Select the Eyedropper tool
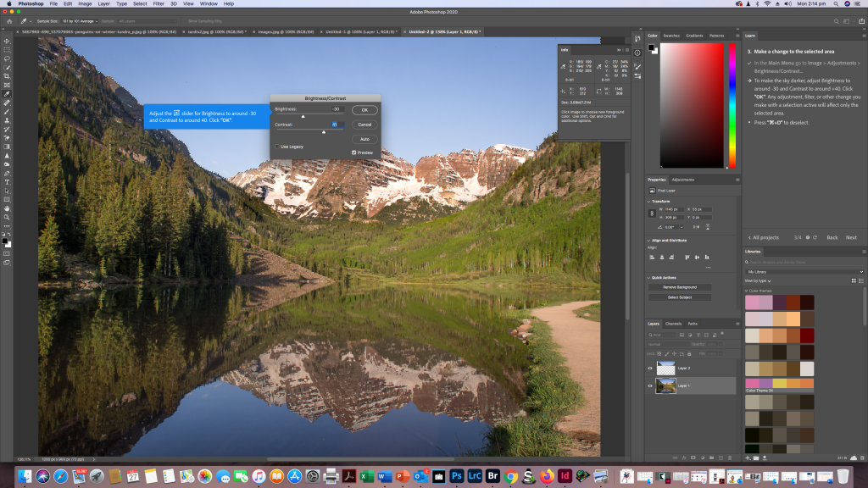Viewport: 868px width, 488px height. click(x=7, y=94)
